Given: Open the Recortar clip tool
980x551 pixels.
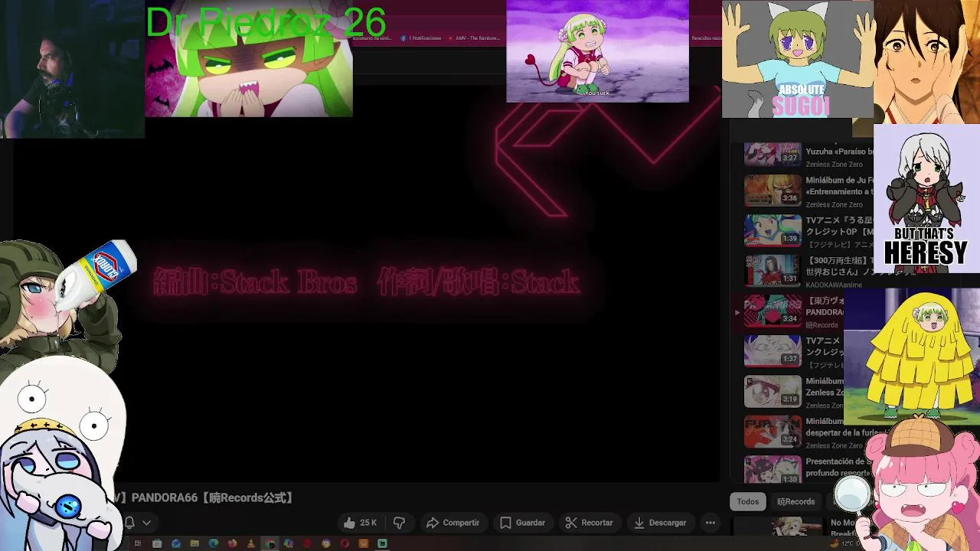Looking at the screenshot, I should pyautogui.click(x=589, y=523).
